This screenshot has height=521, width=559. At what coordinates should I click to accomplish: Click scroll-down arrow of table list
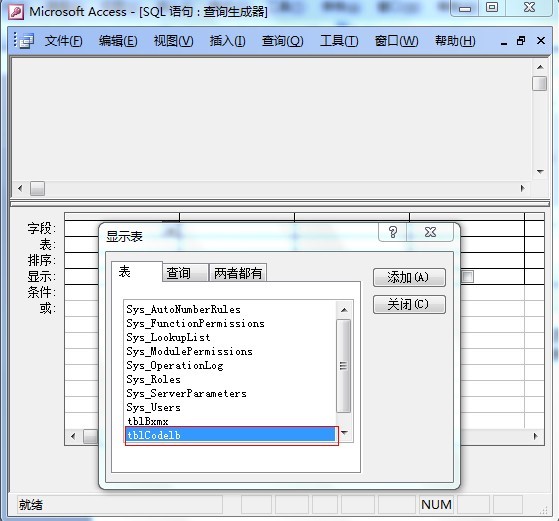pyautogui.click(x=344, y=433)
